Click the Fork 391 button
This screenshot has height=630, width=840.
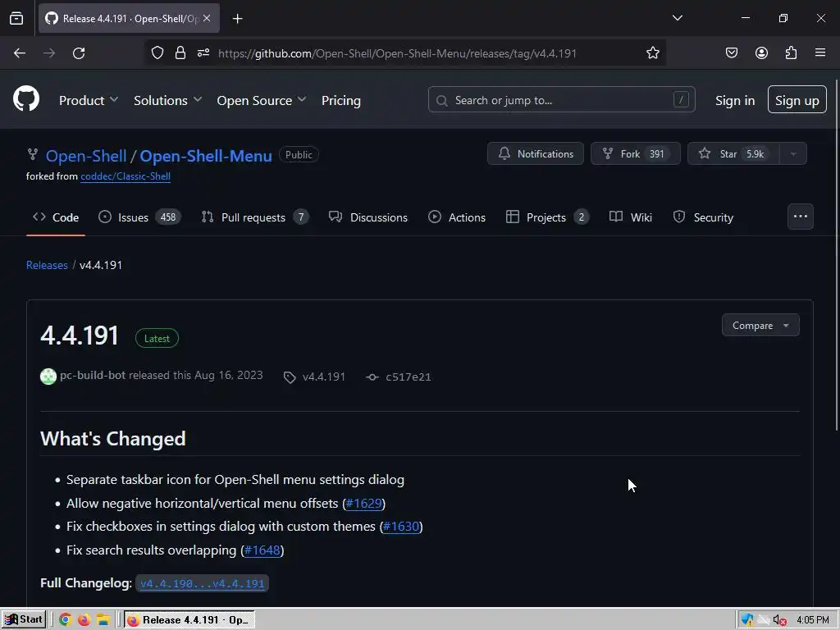pyautogui.click(x=636, y=153)
